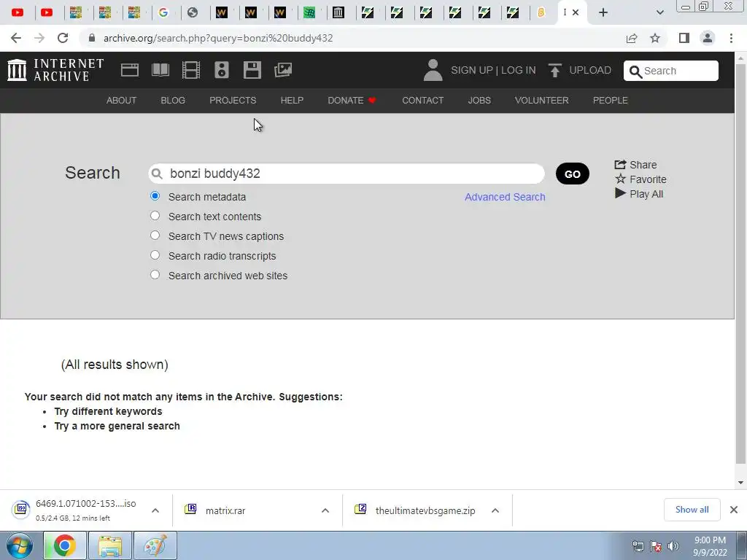Switch to the Google browser tab
Image resolution: width=747 pixels, height=560 pixels.
click(163, 12)
